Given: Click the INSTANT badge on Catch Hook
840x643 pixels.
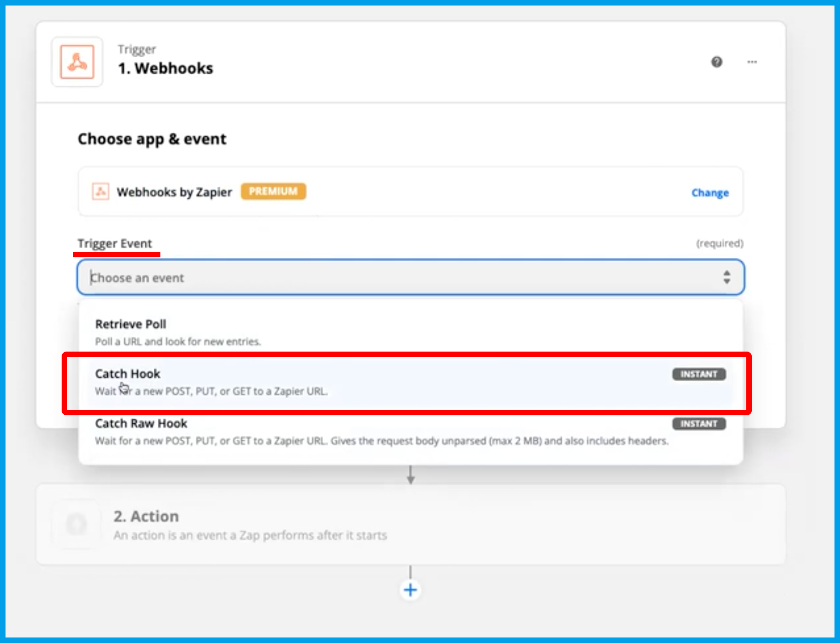Looking at the screenshot, I should click(699, 374).
